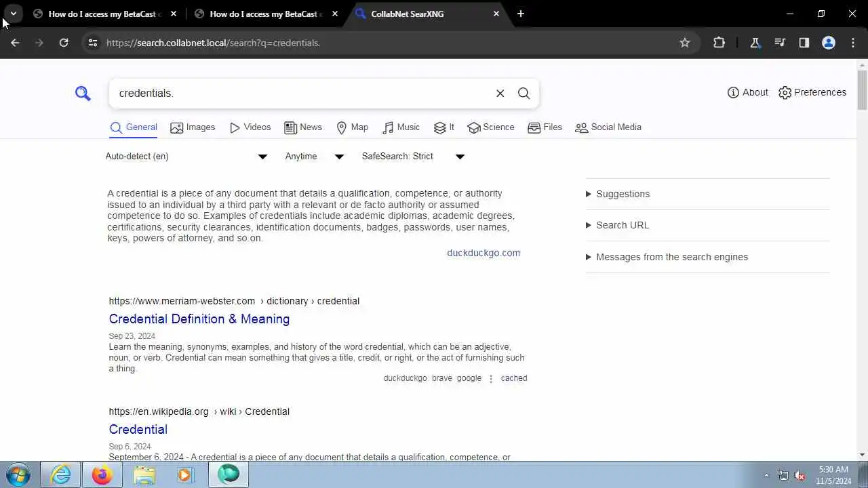868x488 pixels.
Task: Submit search with magnifier button
Action: 524,93
